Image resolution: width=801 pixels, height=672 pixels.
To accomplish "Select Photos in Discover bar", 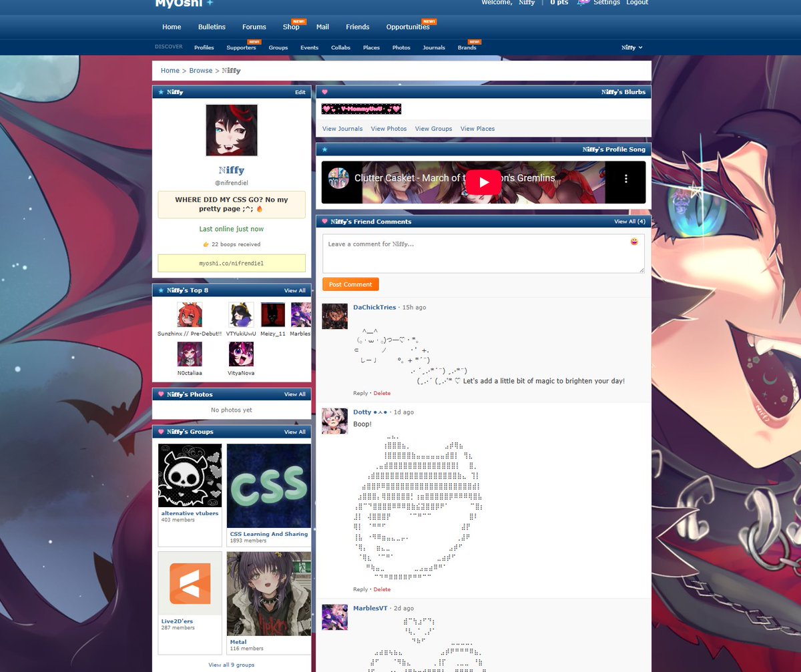I will (x=401, y=47).
